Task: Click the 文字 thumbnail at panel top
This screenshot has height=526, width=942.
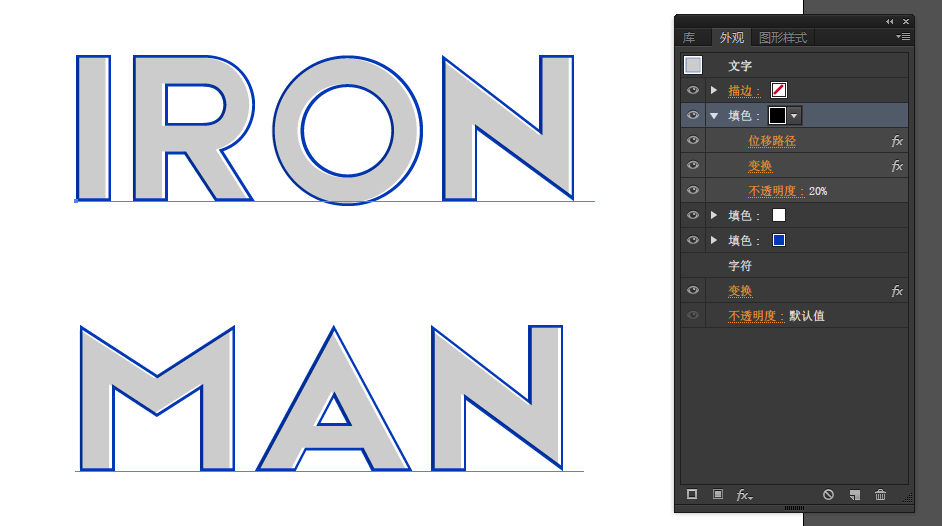Action: (x=693, y=65)
